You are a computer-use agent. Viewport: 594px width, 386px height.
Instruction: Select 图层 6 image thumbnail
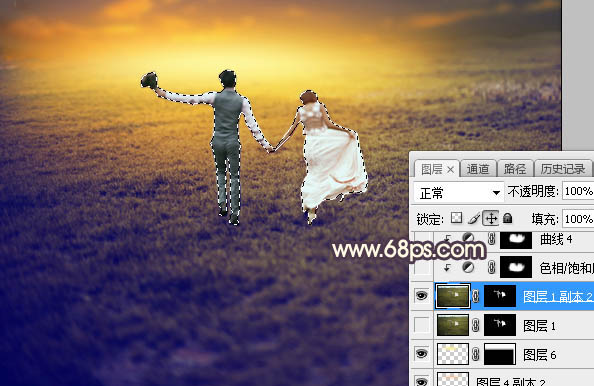[x=453, y=354]
